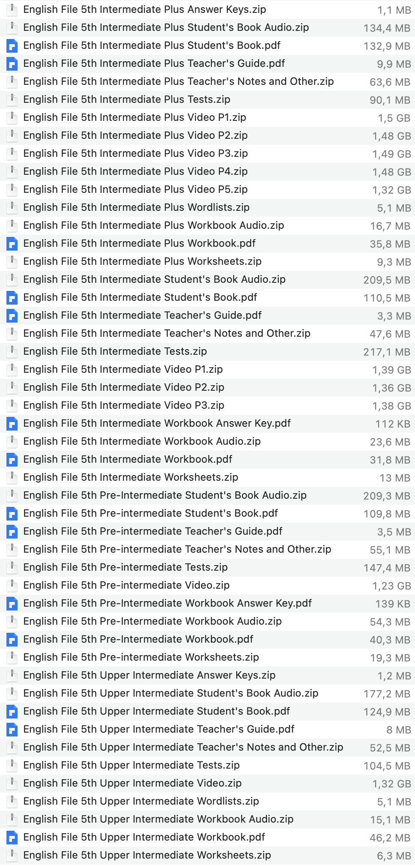The height and width of the screenshot is (868, 415).
Task: Click the zip icon of Intermediate Plus Student's Book Audio.zip
Action: pos(12,27)
